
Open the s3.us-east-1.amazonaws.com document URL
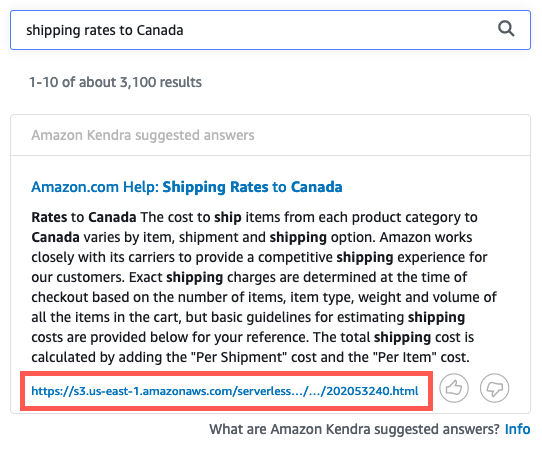(x=225, y=391)
